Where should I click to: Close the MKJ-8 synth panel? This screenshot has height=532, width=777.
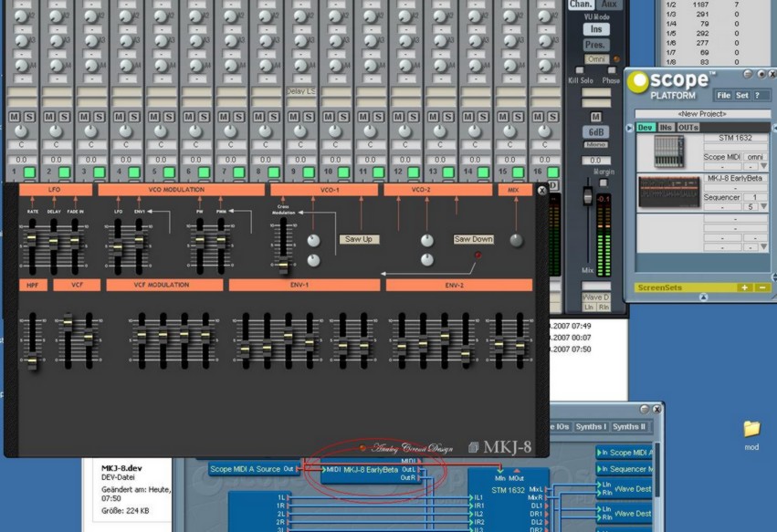pos(541,190)
